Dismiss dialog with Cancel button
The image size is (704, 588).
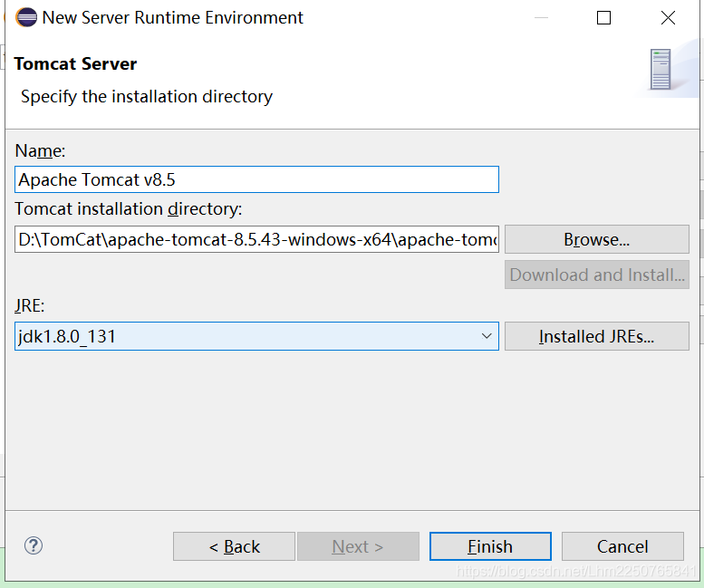point(622,546)
